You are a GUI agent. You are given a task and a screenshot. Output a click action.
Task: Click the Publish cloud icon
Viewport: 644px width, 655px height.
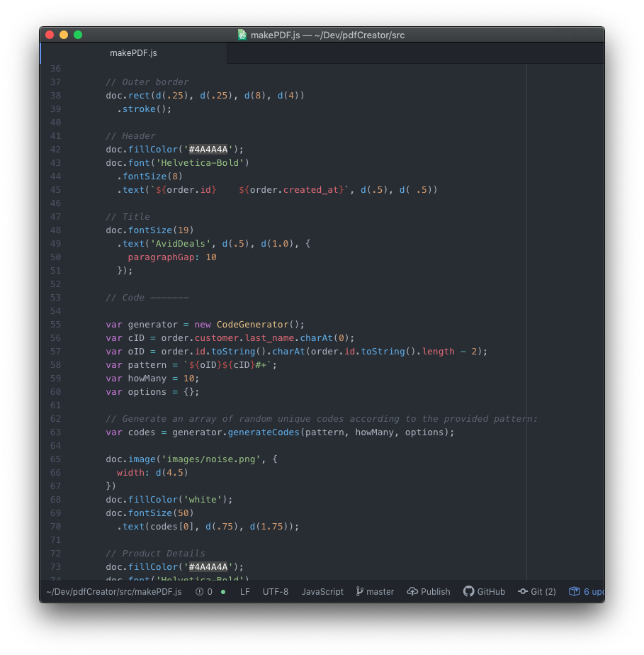point(412,591)
